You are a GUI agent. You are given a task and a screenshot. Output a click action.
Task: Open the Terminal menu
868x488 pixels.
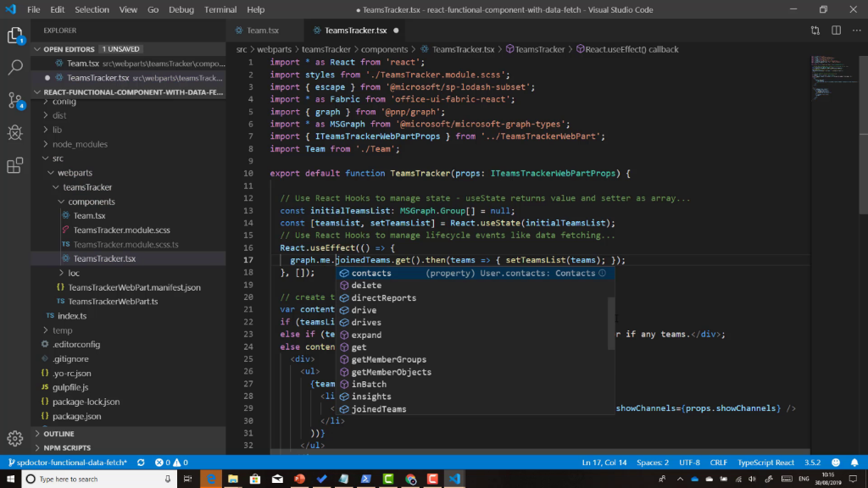(220, 9)
